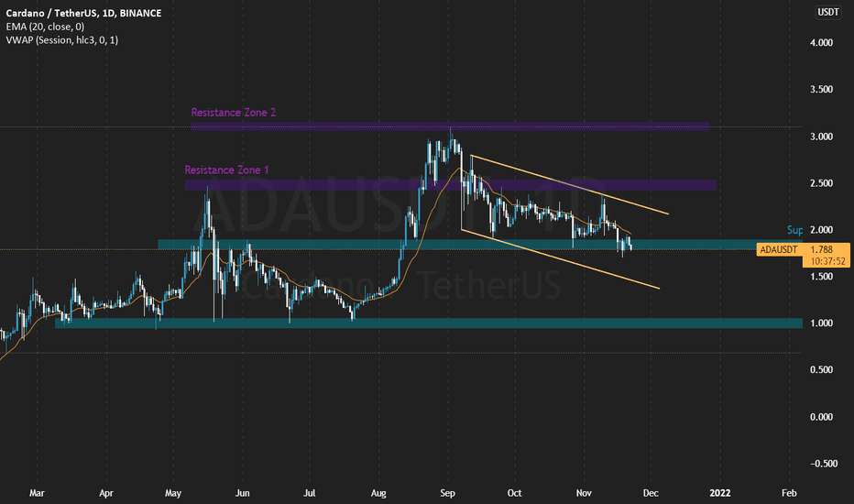Select the purple Resistance Zone 1 rectangle
The width and height of the screenshot is (854, 504).
click(x=450, y=185)
